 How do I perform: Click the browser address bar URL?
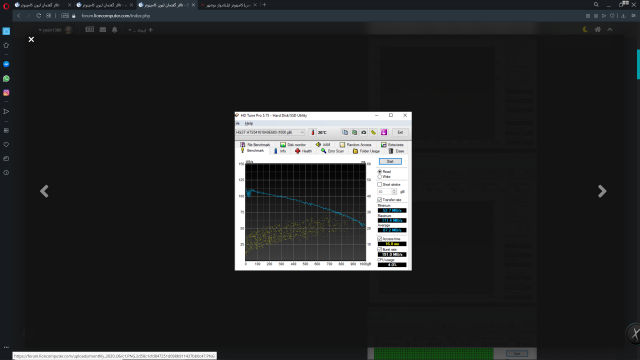click(x=116, y=16)
